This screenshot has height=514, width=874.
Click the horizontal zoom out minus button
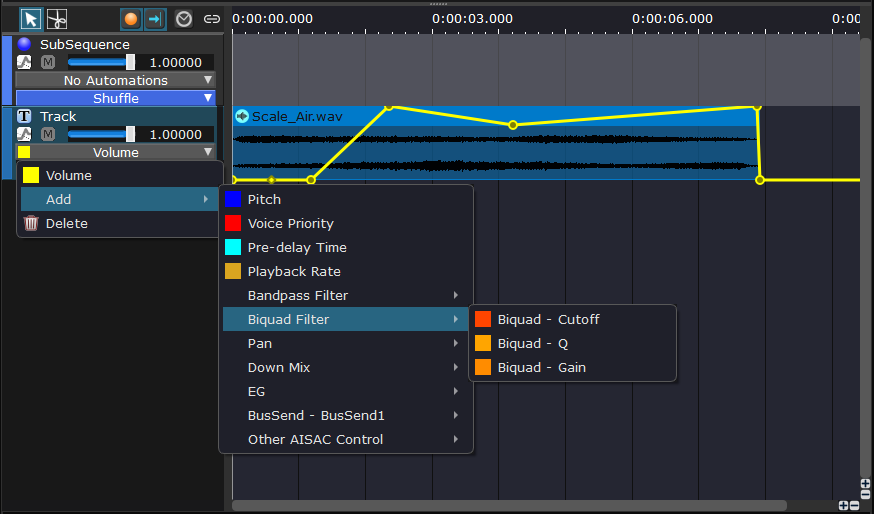point(854,506)
